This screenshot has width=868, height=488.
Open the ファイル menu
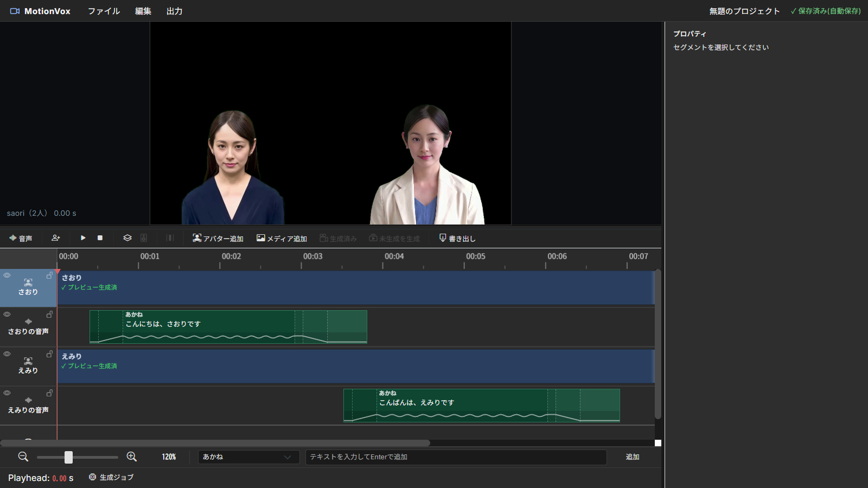click(104, 11)
